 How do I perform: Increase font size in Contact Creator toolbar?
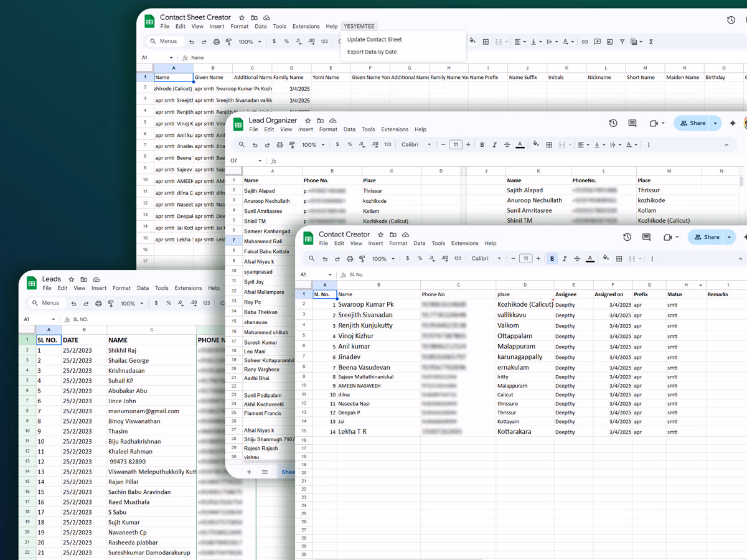pyautogui.click(x=538, y=258)
